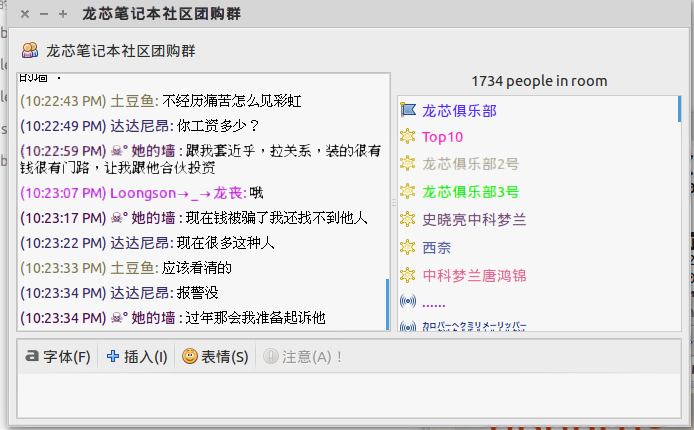Click message 过年那会我准备起诉他
Image resolution: width=694 pixels, height=430 pixels.
[x=255, y=318]
